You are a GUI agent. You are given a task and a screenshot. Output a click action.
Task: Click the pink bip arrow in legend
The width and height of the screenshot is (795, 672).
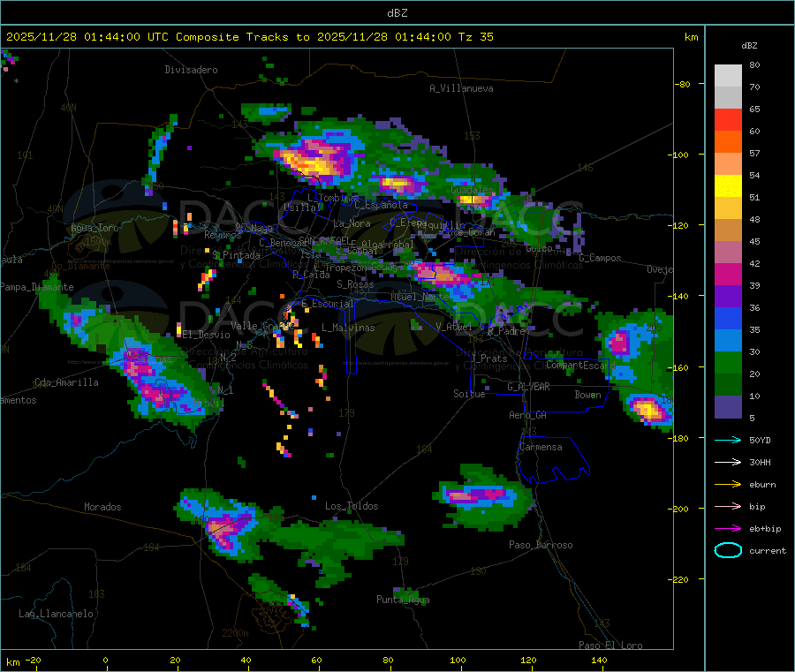point(728,506)
